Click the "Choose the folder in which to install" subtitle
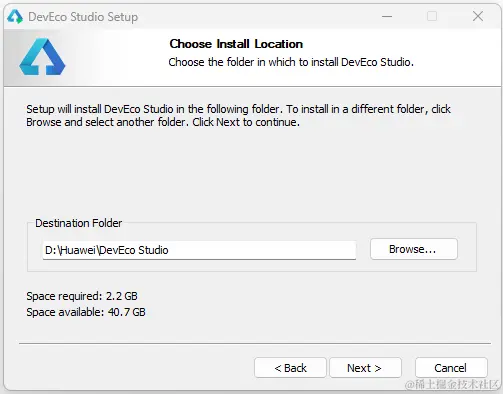Screen dimensions: 503x394 291,62
